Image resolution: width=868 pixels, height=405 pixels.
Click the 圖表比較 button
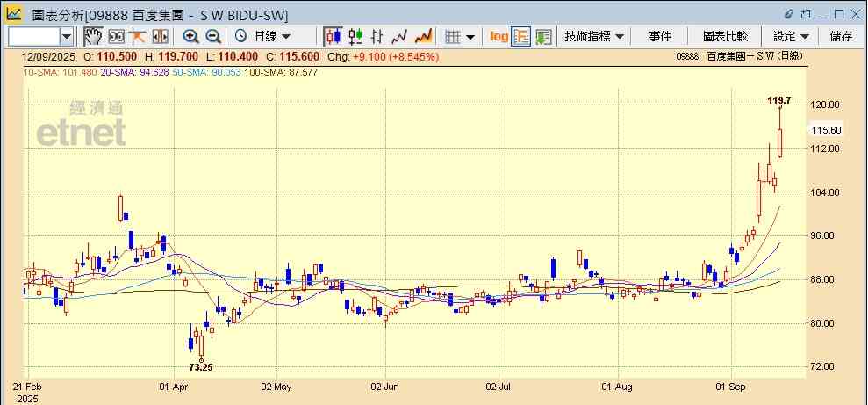[725, 37]
